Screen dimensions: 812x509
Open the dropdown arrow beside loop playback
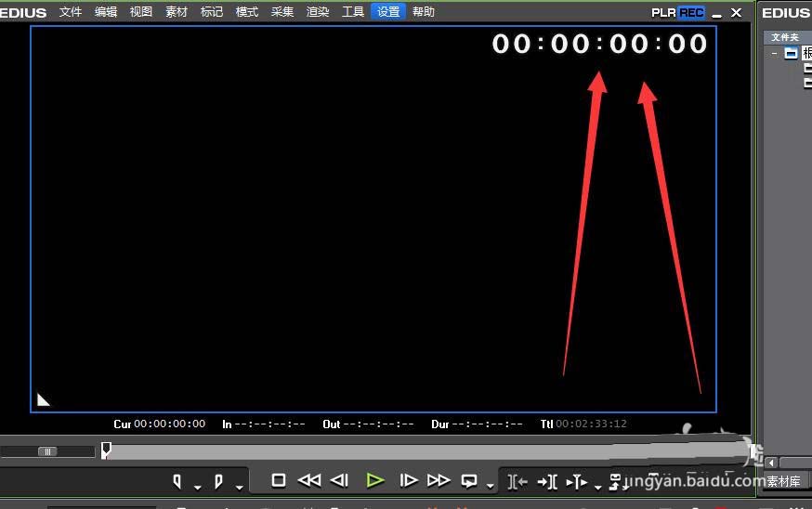(x=490, y=486)
